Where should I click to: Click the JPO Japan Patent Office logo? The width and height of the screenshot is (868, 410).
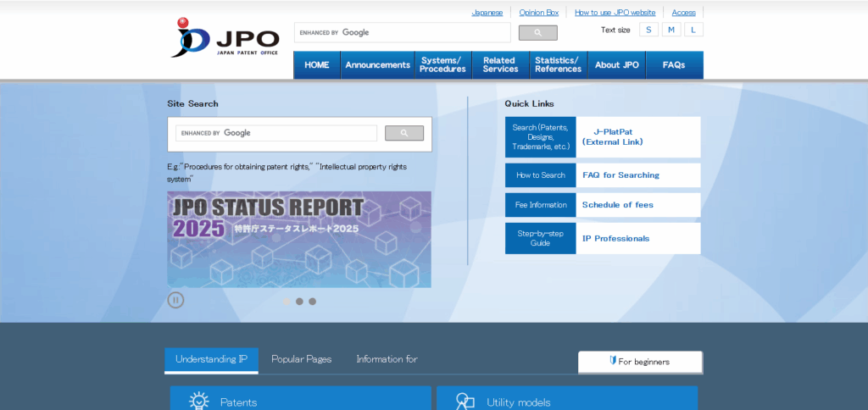(x=225, y=37)
